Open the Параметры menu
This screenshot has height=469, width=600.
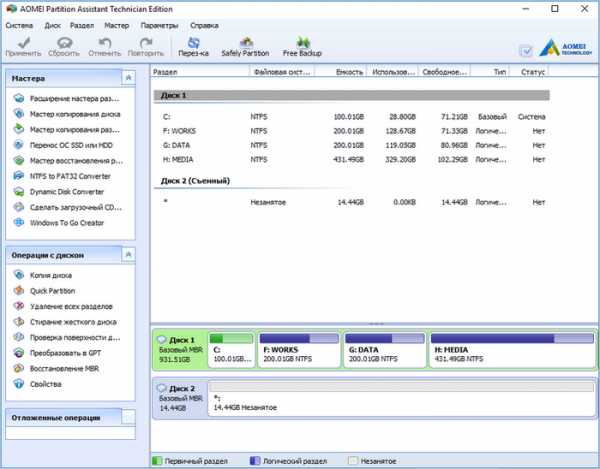(159, 26)
